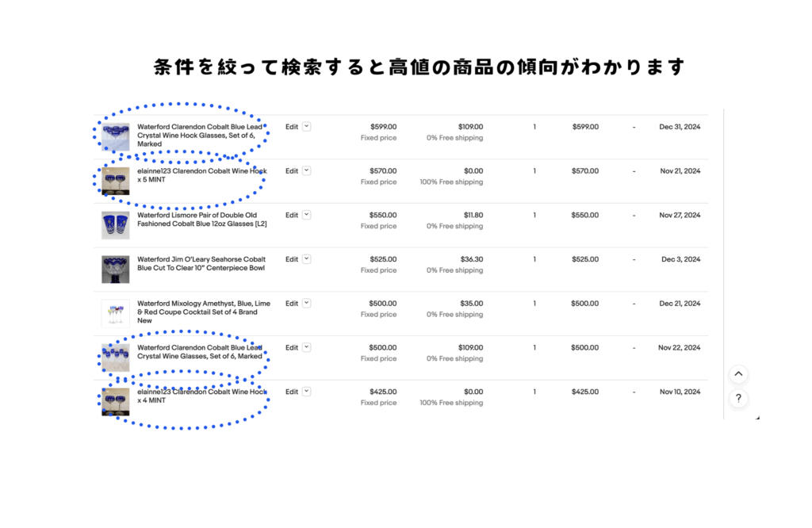Select date Nov 10, 2024
This screenshot has width=812, height=528.
[x=680, y=392]
